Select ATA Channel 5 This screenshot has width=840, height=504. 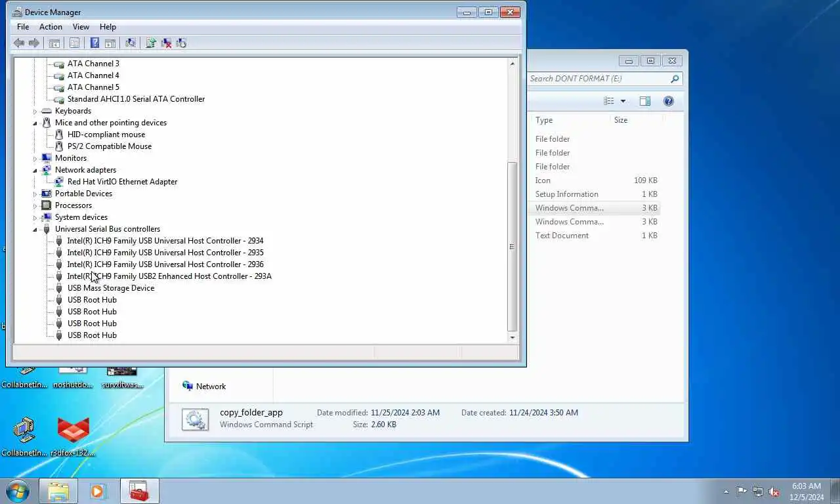[93, 87]
